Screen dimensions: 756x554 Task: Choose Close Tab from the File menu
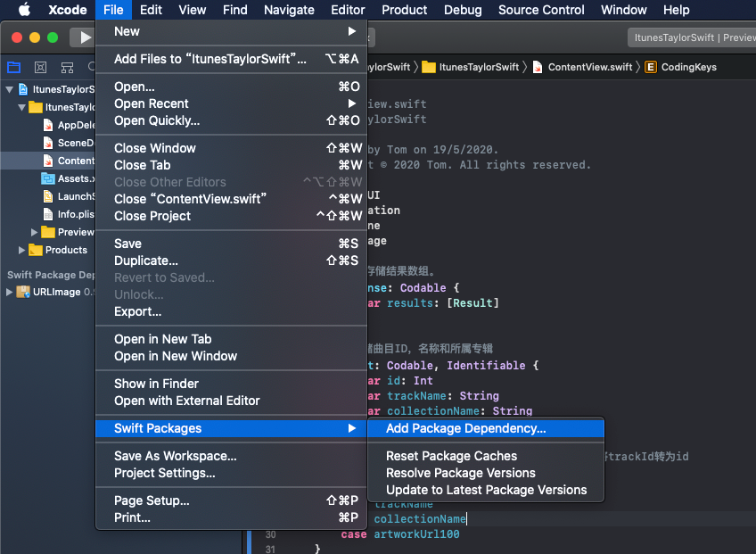coord(232,165)
